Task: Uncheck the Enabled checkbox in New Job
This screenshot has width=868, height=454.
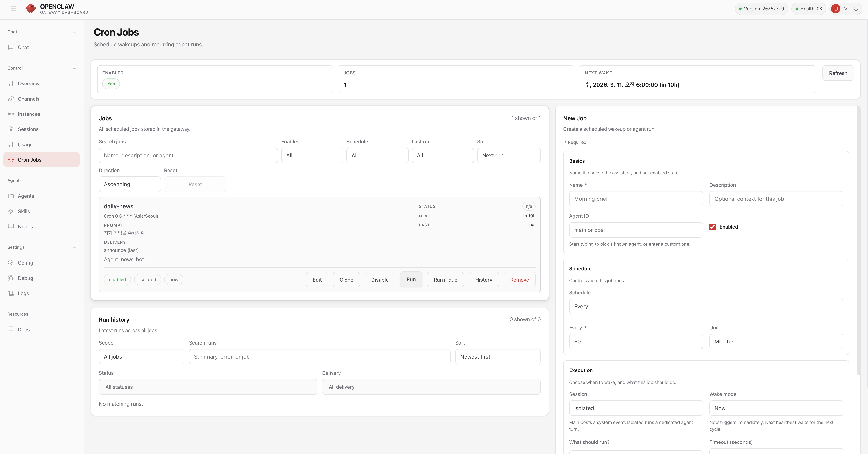Action: [x=712, y=227]
